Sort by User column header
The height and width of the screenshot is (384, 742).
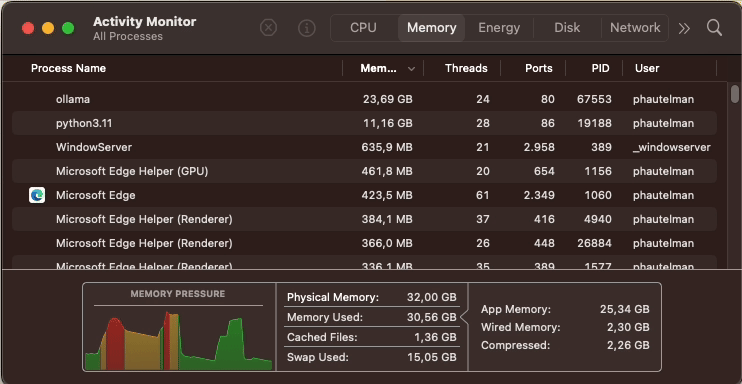pyautogui.click(x=647, y=68)
